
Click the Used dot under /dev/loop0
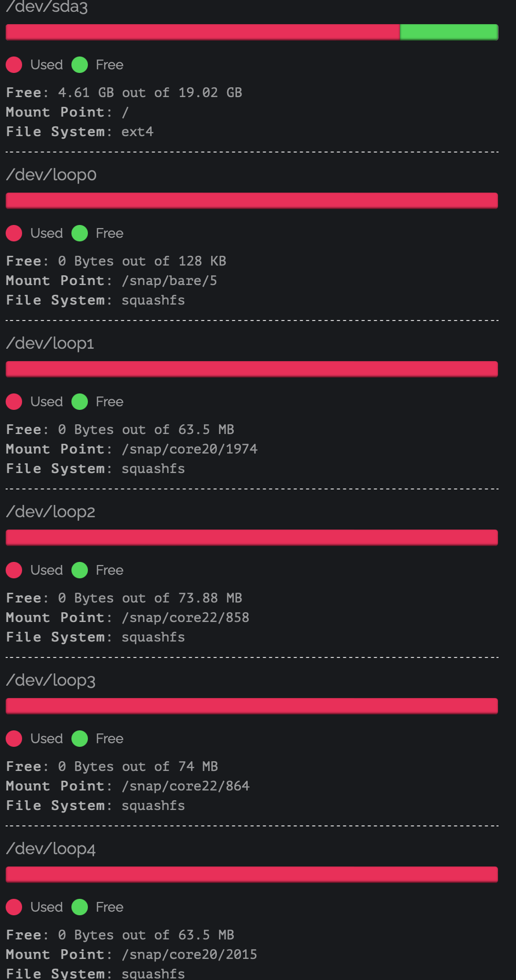coord(14,233)
